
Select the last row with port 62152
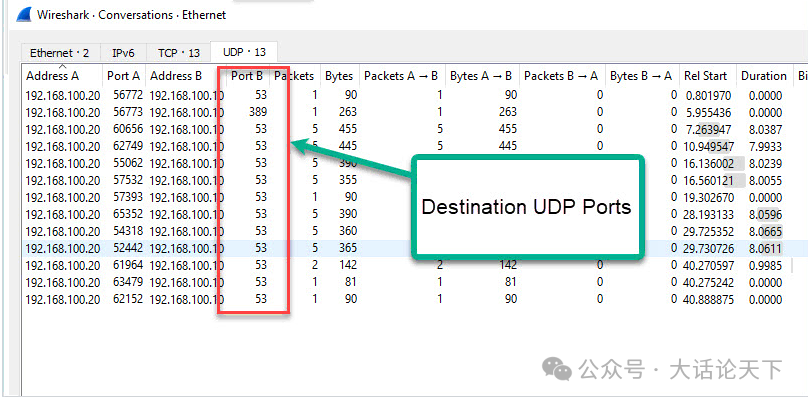[x=404, y=299]
